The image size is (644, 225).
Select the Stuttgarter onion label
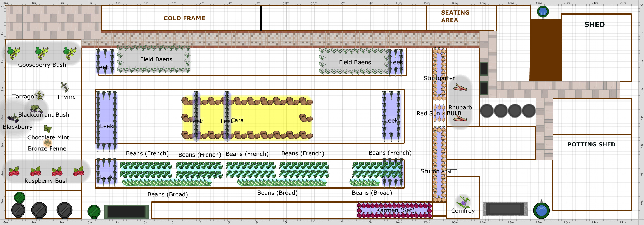[x=439, y=78]
